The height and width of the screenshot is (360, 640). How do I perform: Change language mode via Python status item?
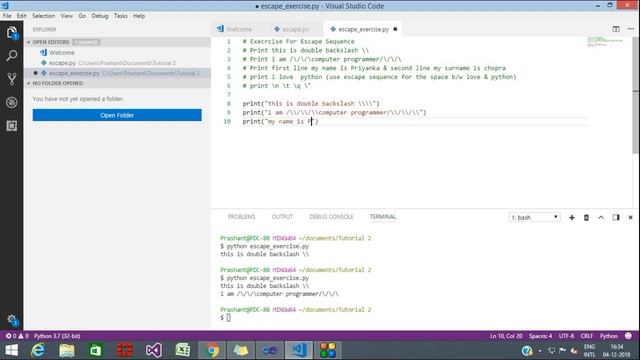click(609, 336)
